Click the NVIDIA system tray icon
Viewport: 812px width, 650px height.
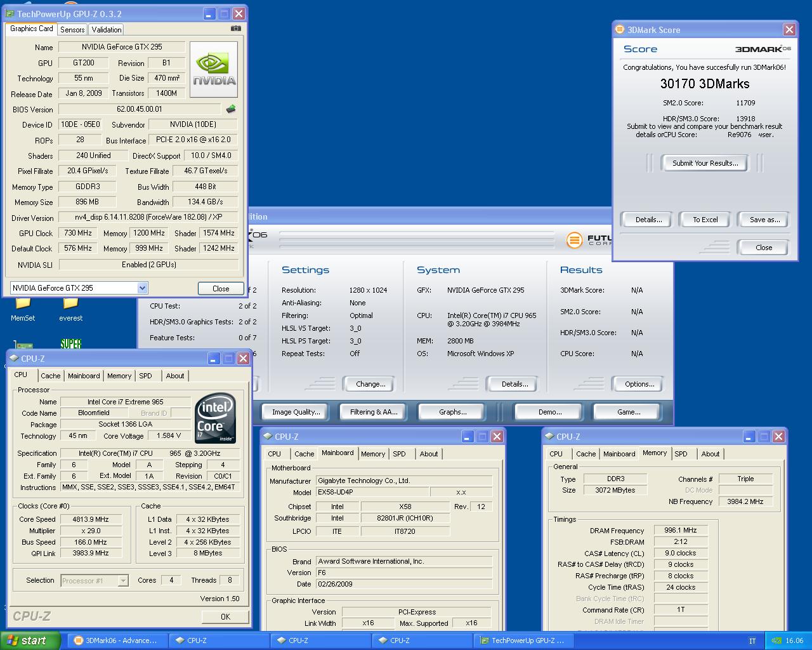tap(776, 640)
